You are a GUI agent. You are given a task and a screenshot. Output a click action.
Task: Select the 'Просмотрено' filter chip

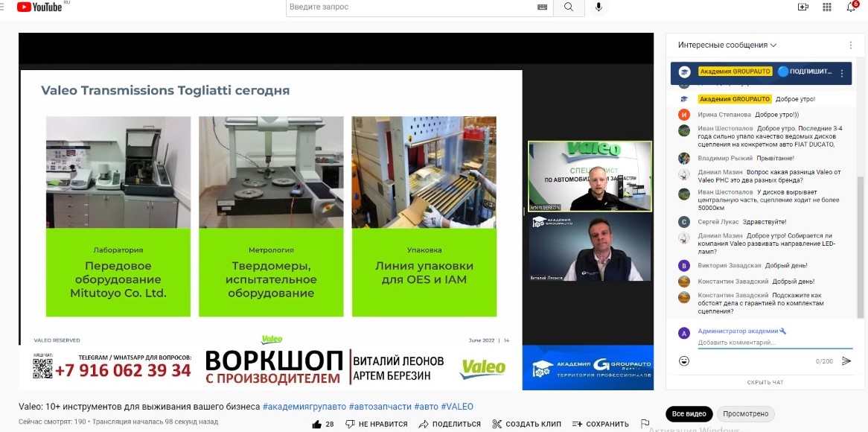coord(746,413)
